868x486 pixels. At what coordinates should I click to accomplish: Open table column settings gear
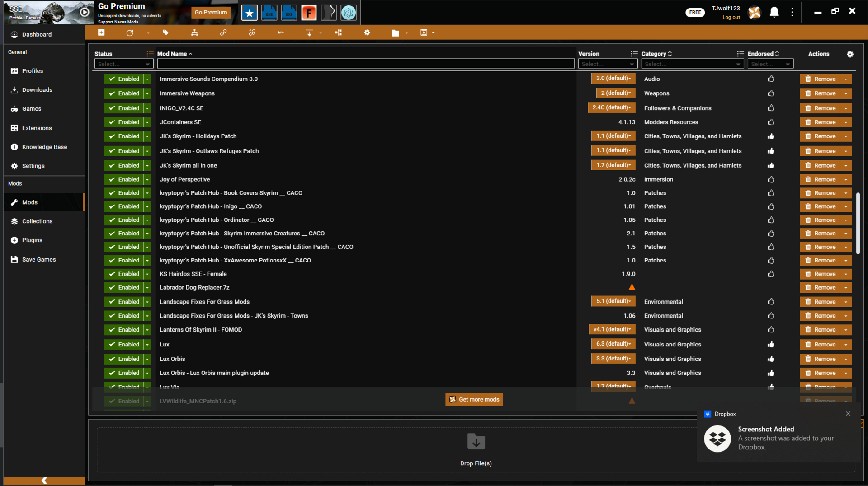850,54
